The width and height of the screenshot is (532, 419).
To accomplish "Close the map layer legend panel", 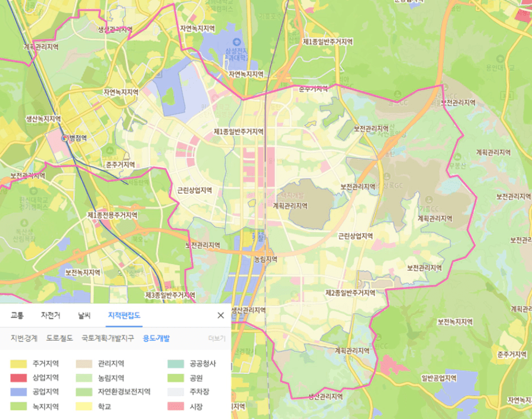I will (220, 315).
